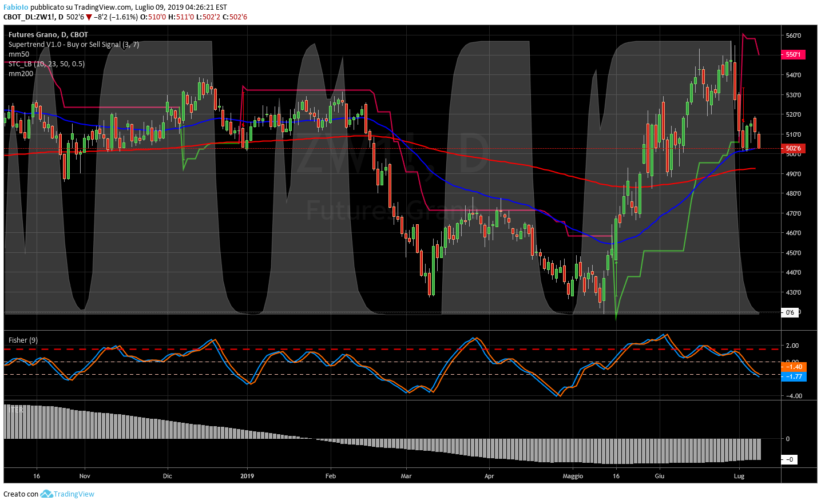821x504 pixels.
Task: Click the low value 'L:502'2' in header
Action: click(x=208, y=17)
